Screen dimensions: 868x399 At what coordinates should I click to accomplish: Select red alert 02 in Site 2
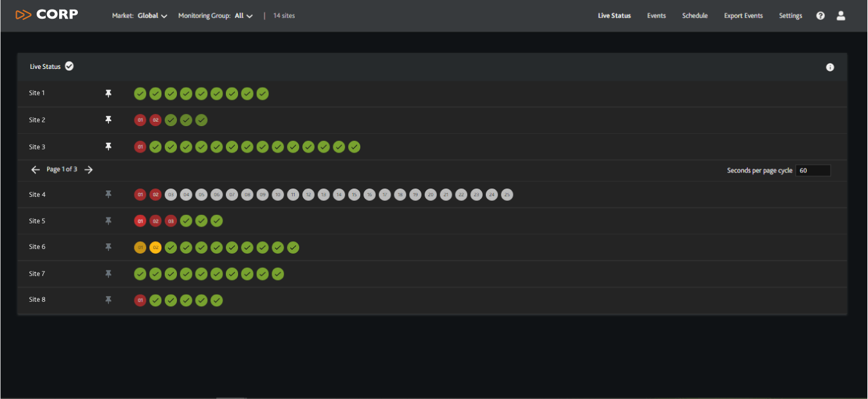point(156,120)
